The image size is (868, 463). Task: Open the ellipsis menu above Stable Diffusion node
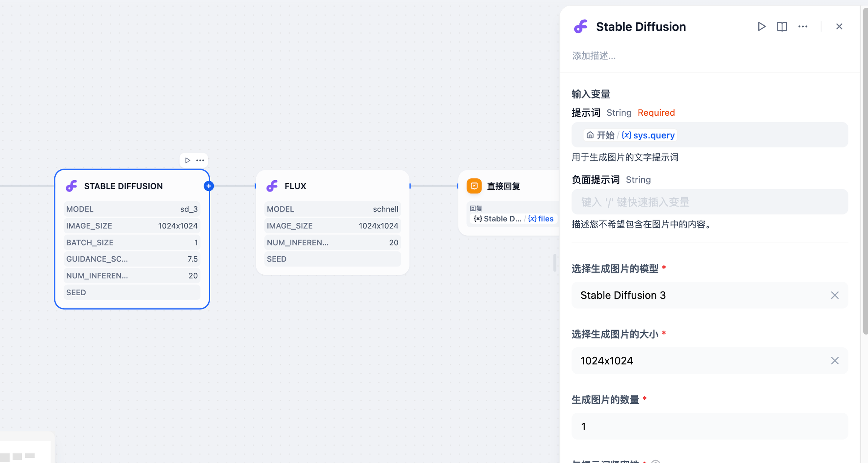[x=200, y=160]
